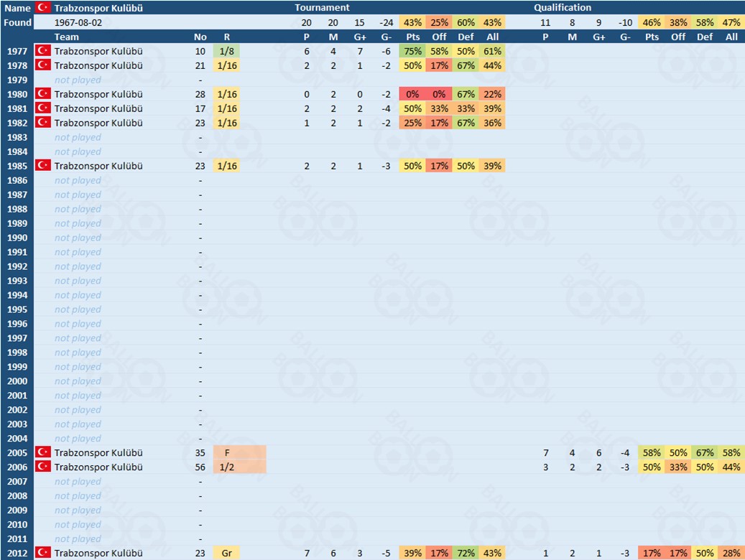Select the red 0% Pts cell in 1980
745x560 pixels.
click(x=412, y=94)
